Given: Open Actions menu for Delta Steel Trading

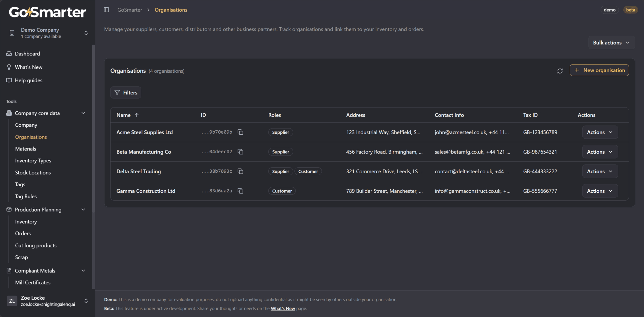Looking at the screenshot, I should [x=600, y=171].
